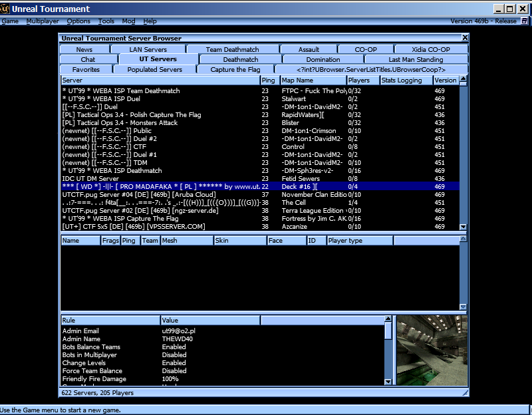Click the fullscreen toggle icon beside Version 469b
This screenshot has height=415, width=532.
click(x=525, y=21)
